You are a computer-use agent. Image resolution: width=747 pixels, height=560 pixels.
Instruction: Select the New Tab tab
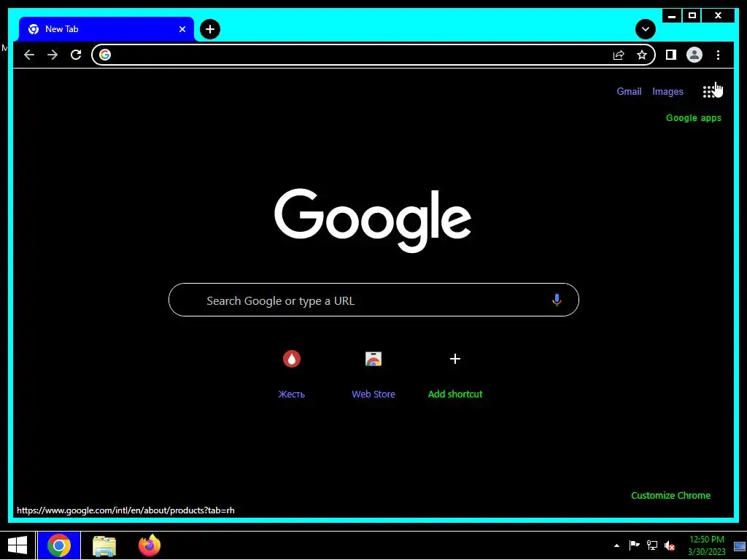point(107,29)
